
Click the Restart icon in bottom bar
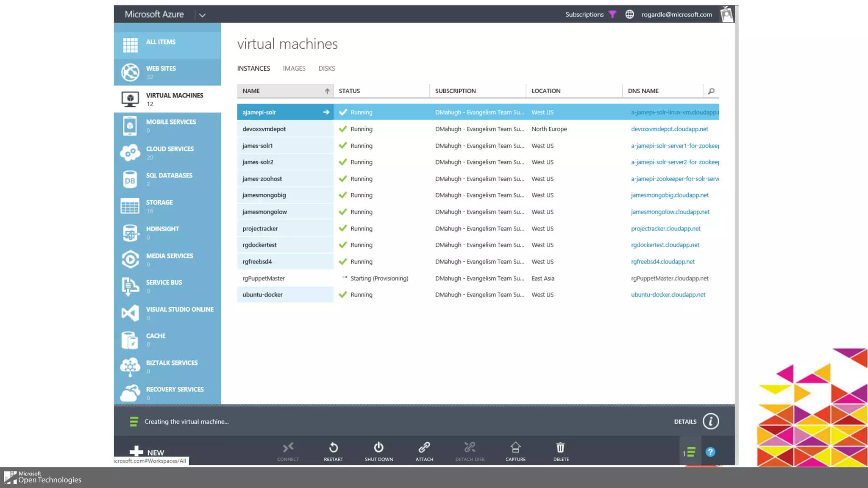[x=334, y=448]
